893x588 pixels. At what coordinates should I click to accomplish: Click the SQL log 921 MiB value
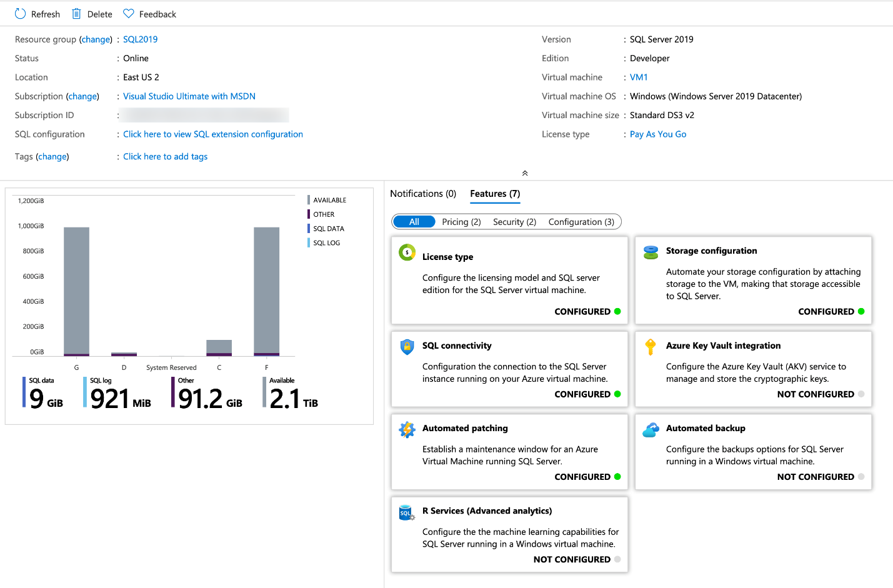click(x=121, y=399)
